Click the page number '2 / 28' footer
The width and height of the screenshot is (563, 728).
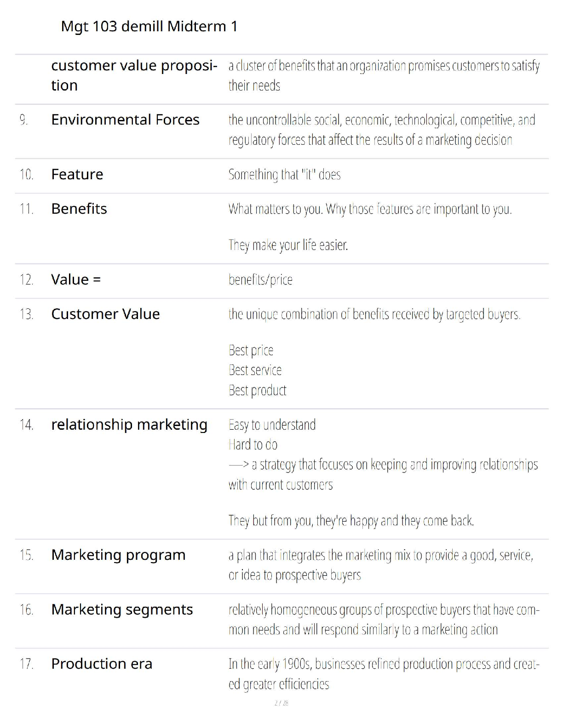tap(281, 703)
